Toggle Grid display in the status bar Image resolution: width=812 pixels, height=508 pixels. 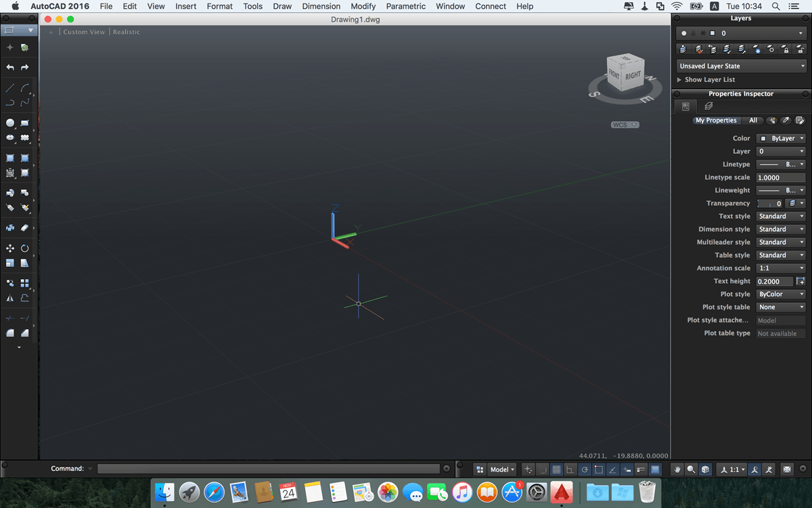click(x=556, y=469)
